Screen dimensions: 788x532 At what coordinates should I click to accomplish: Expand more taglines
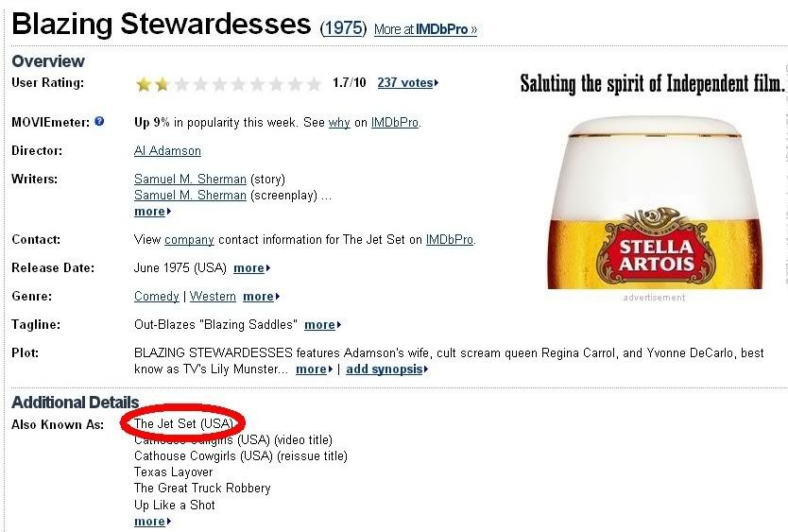(x=322, y=325)
